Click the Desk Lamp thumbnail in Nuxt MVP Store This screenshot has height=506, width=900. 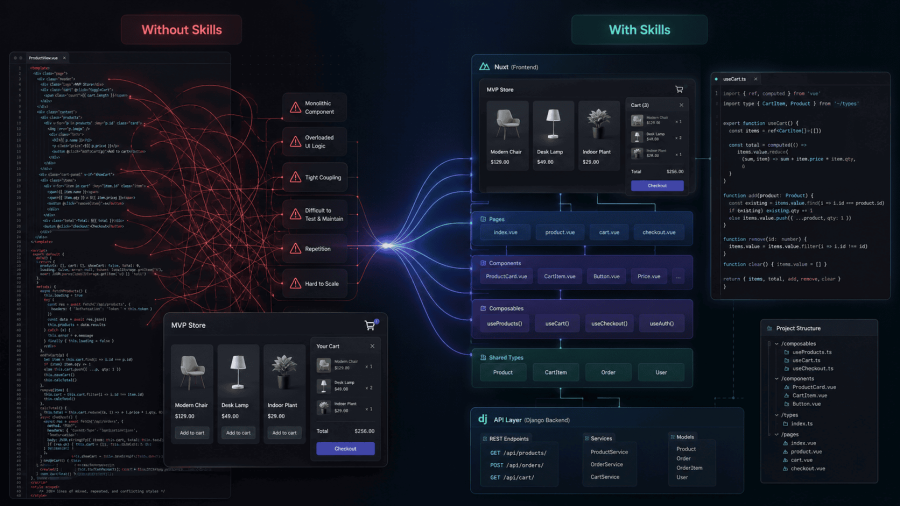pyautogui.click(x=553, y=124)
